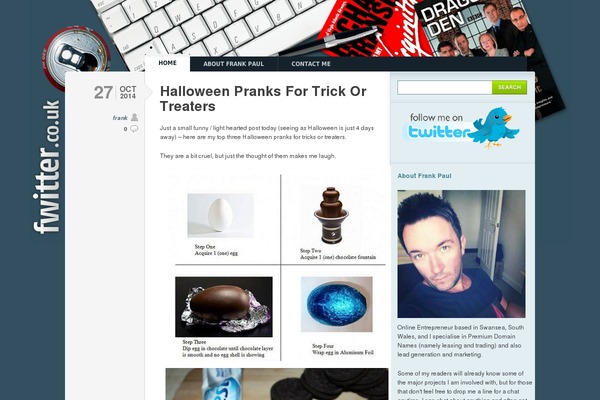The width and height of the screenshot is (600, 400).
Task: Click the follow me on twitter banner
Action: pos(461,128)
